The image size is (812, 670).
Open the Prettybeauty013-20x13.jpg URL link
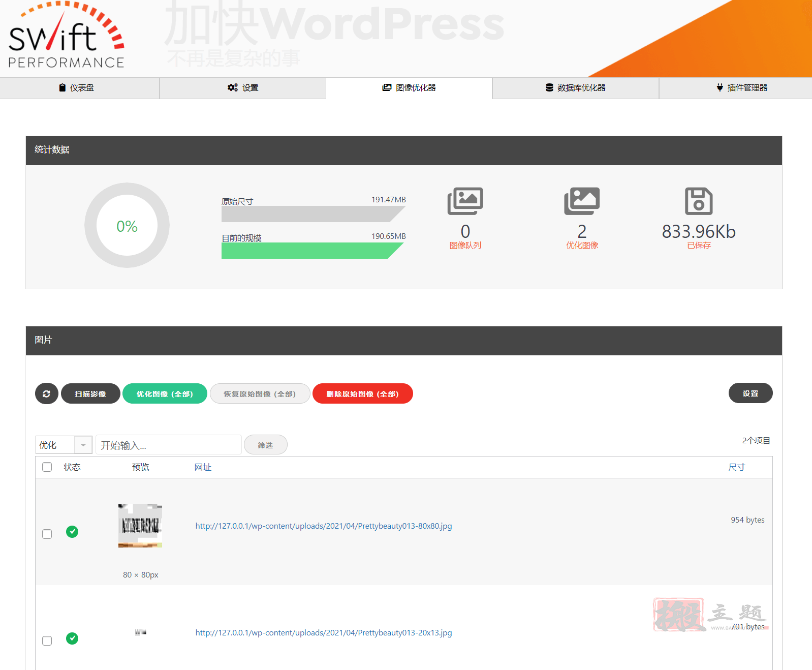tap(324, 633)
